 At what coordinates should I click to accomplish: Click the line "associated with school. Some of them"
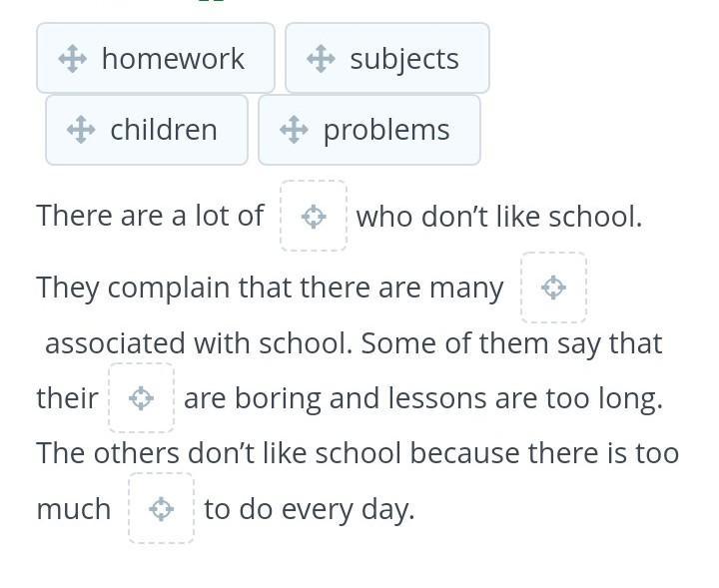pos(354,343)
